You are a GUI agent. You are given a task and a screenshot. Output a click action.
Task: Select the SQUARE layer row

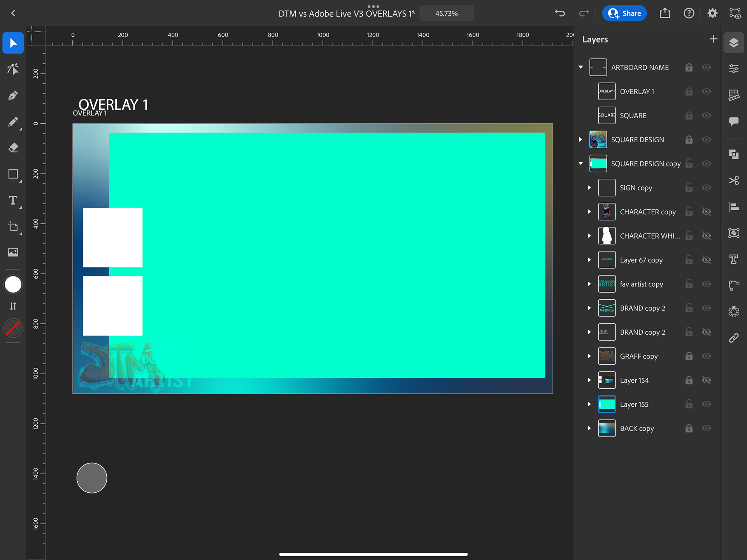647,116
